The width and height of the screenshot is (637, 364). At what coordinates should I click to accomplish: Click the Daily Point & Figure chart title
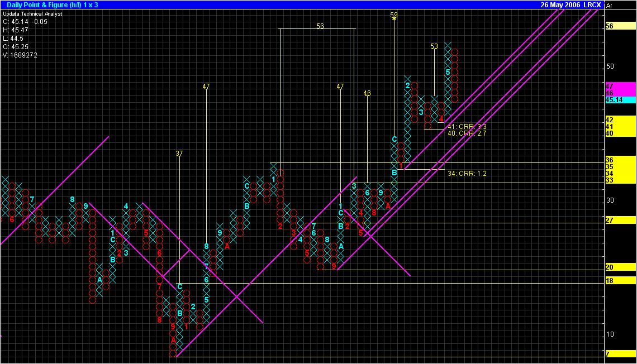tap(53, 5)
